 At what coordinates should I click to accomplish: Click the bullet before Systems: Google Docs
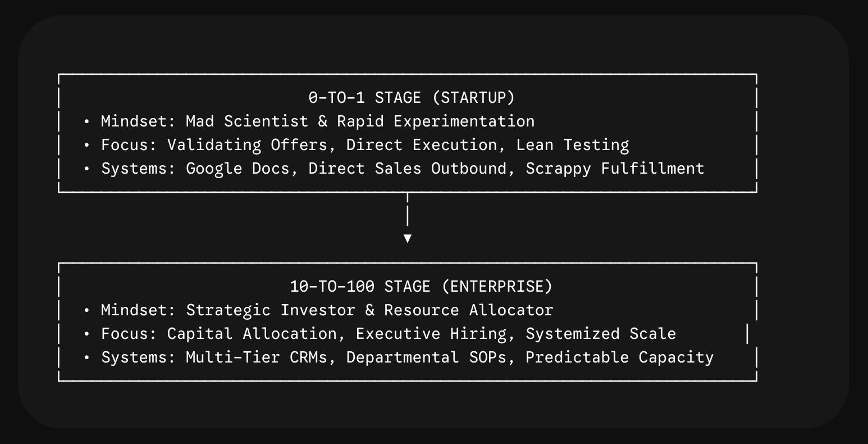click(x=86, y=169)
